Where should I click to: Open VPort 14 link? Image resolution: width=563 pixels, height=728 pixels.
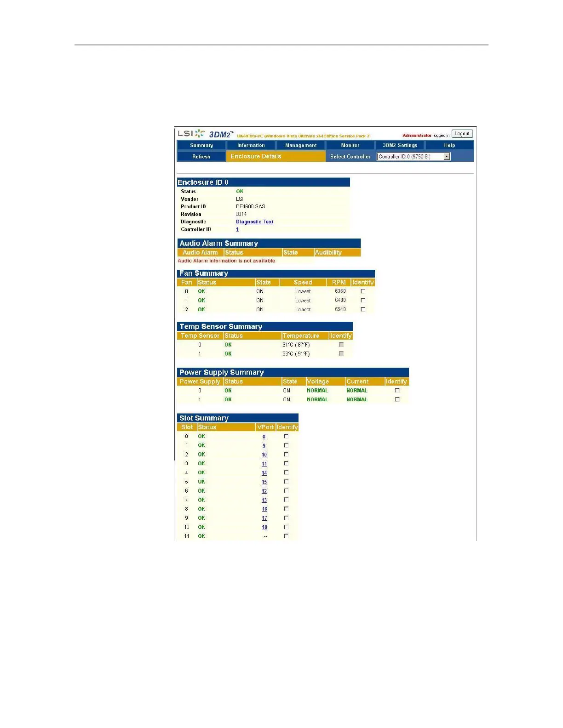point(264,473)
